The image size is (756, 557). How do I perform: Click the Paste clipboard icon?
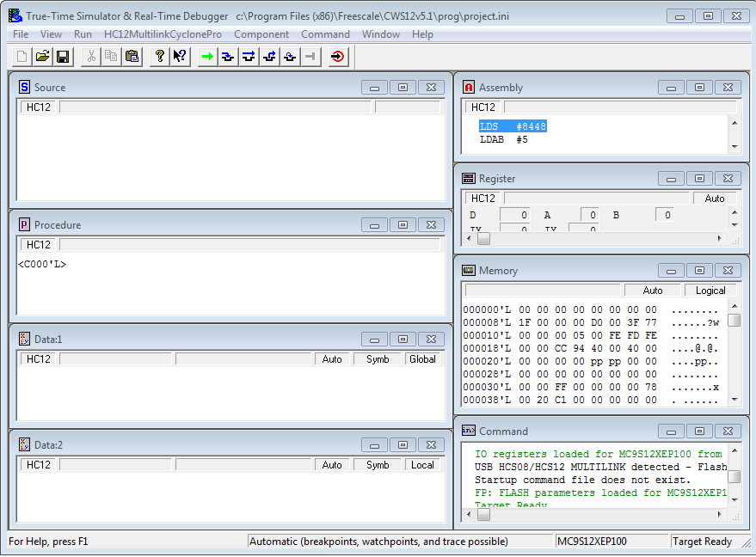click(132, 57)
